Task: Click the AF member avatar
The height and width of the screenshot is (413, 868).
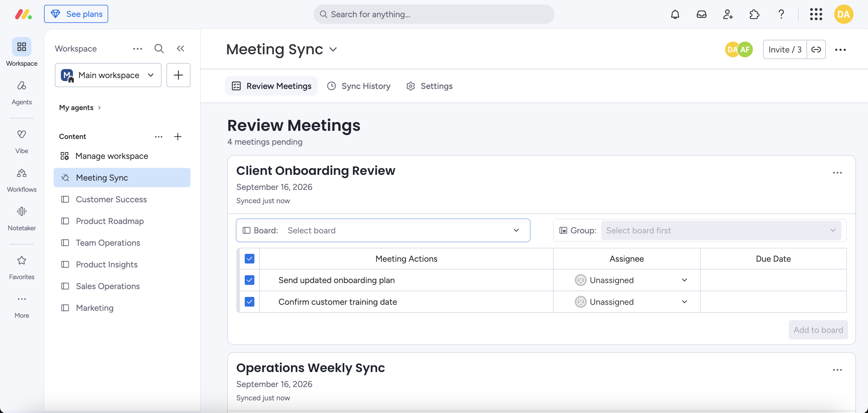Action: tap(745, 49)
